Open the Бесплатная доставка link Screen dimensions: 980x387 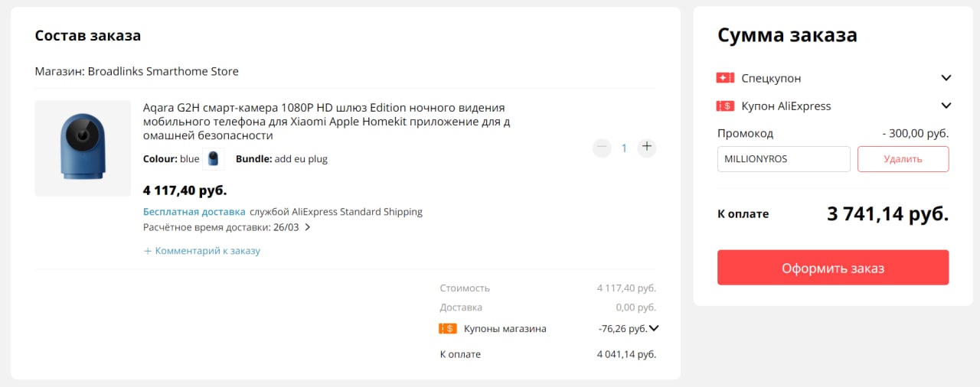click(194, 212)
